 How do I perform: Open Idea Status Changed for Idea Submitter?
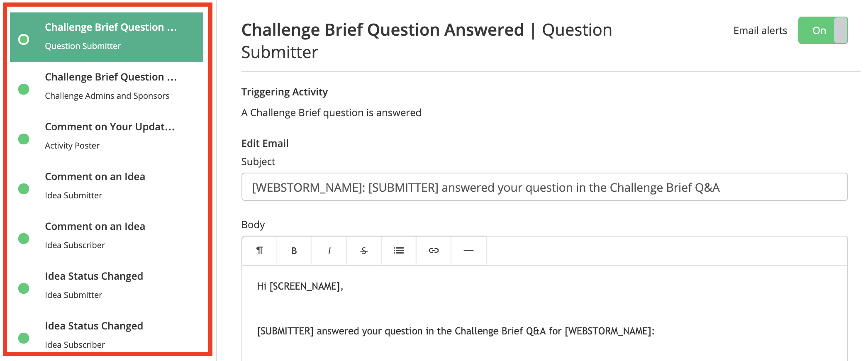(107, 286)
